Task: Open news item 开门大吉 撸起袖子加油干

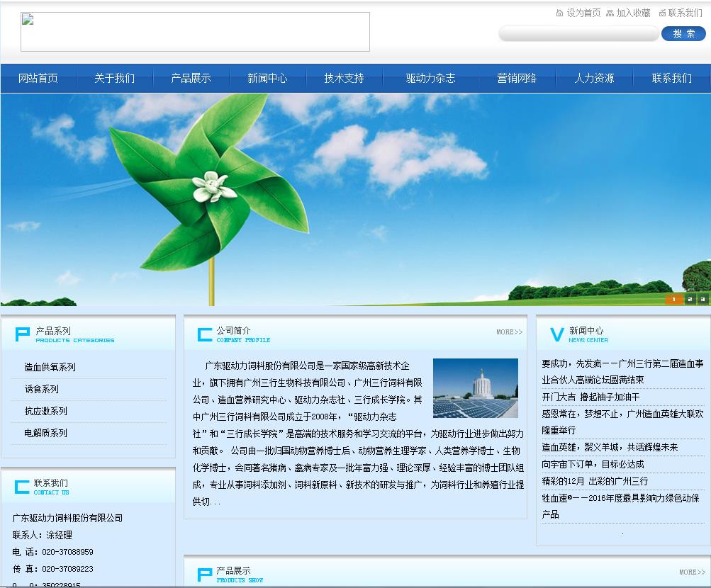Action: (x=590, y=397)
